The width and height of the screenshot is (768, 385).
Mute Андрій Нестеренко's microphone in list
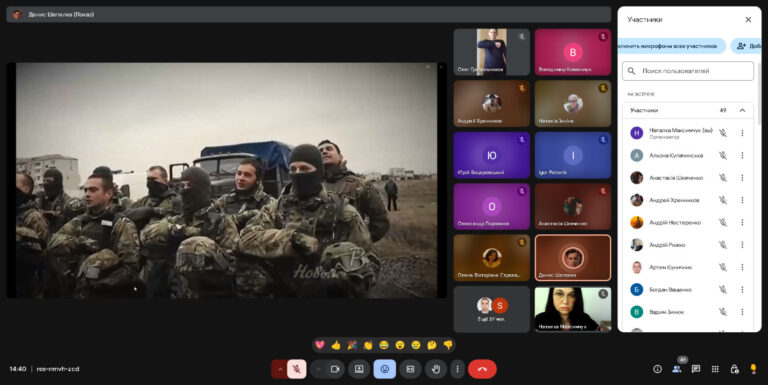tap(722, 222)
